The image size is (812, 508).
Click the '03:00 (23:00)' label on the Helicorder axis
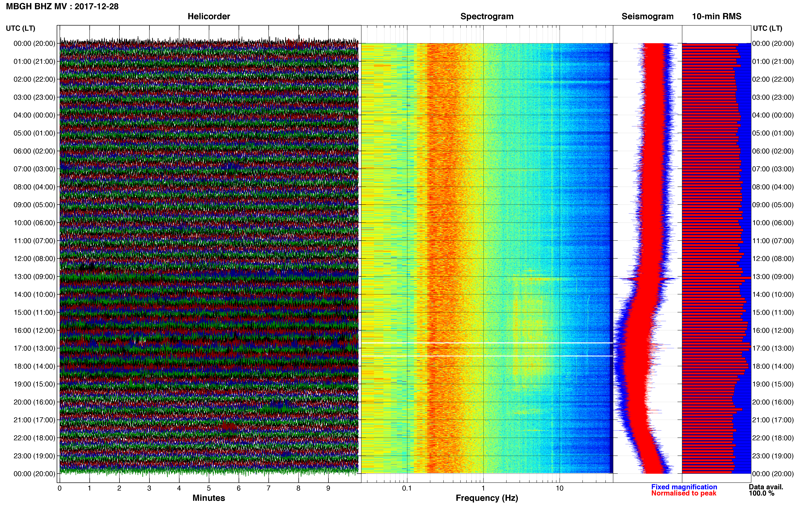(34, 97)
